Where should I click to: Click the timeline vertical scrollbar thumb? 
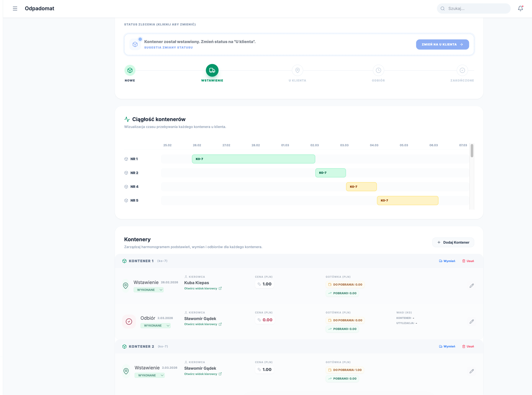tap(472, 151)
